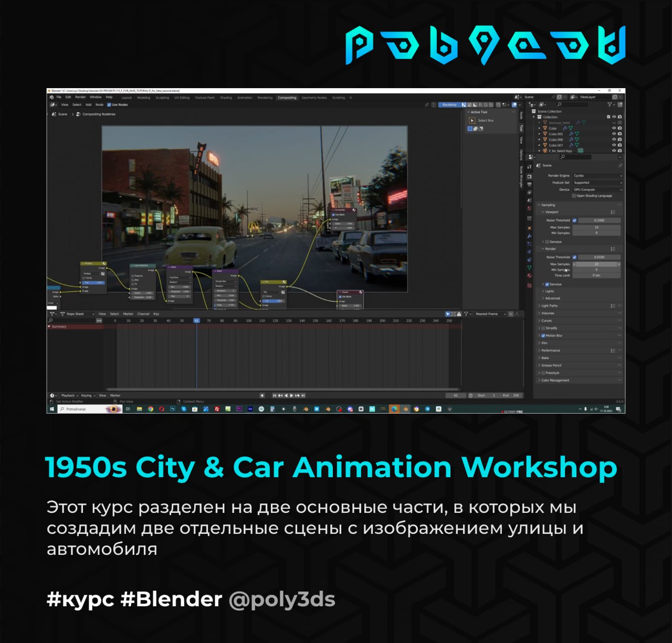Open the Playback popover
The width and height of the screenshot is (672, 643).
tap(69, 395)
